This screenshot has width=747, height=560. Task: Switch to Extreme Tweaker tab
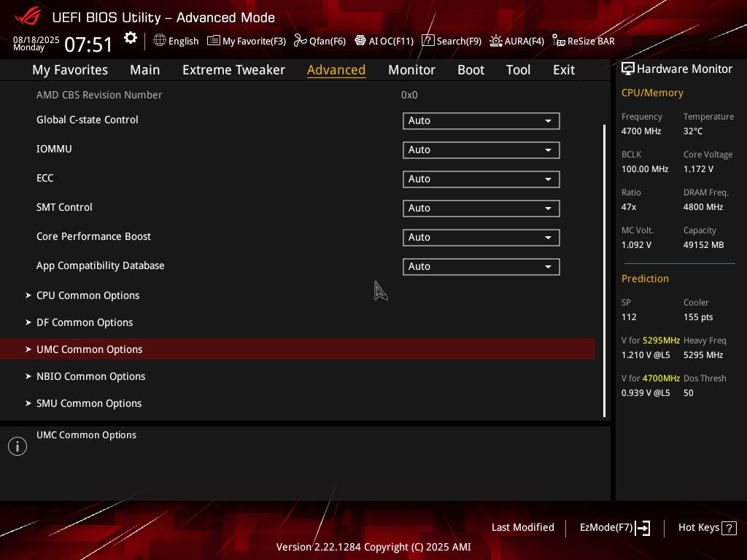[x=233, y=70]
